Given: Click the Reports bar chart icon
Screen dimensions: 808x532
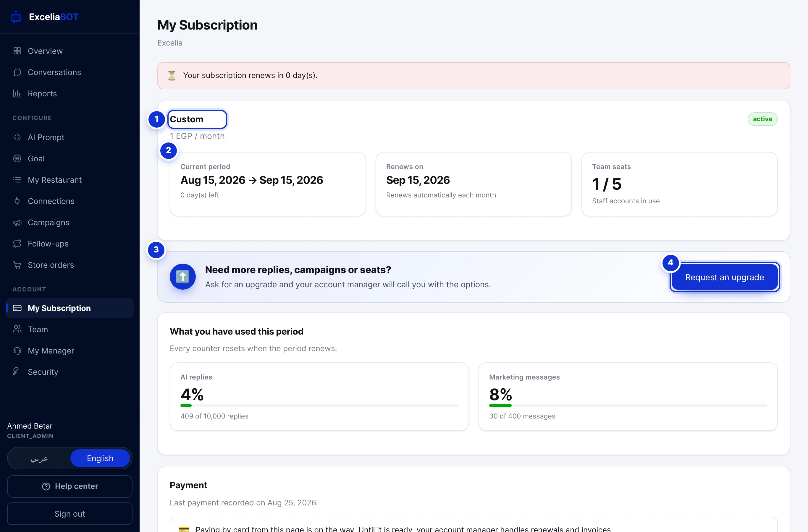Looking at the screenshot, I should click(17, 93).
